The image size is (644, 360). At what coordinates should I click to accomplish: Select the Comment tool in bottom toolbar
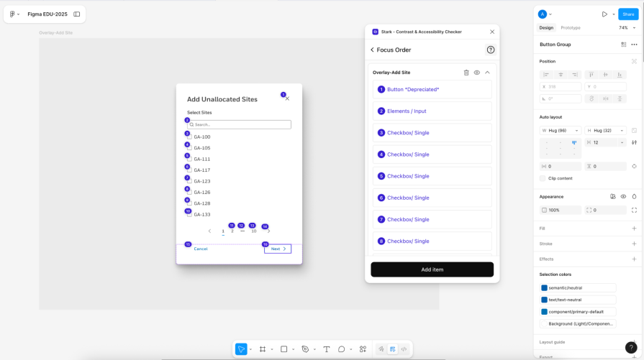(x=341, y=349)
